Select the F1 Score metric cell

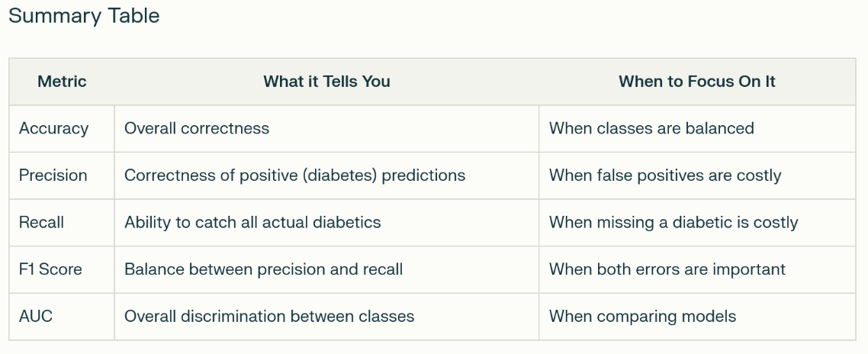pyautogui.click(x=50, y=269)
